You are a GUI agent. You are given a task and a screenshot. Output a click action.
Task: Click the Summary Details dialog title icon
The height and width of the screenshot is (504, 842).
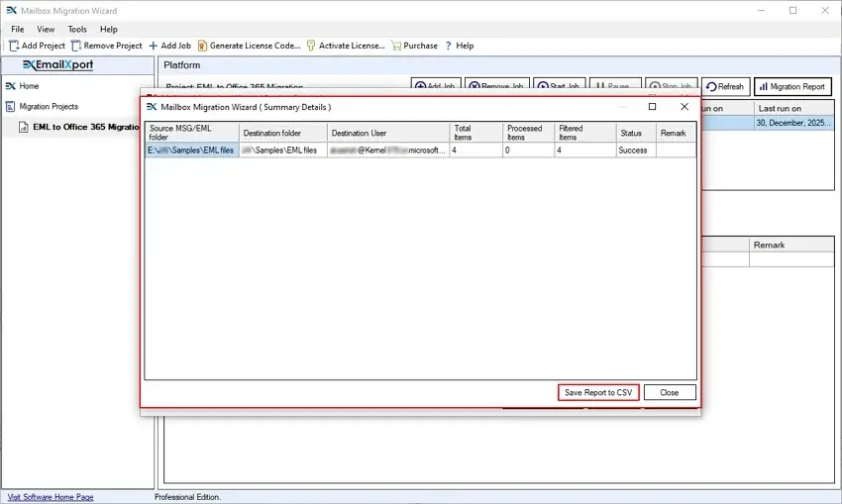[152, 107]
